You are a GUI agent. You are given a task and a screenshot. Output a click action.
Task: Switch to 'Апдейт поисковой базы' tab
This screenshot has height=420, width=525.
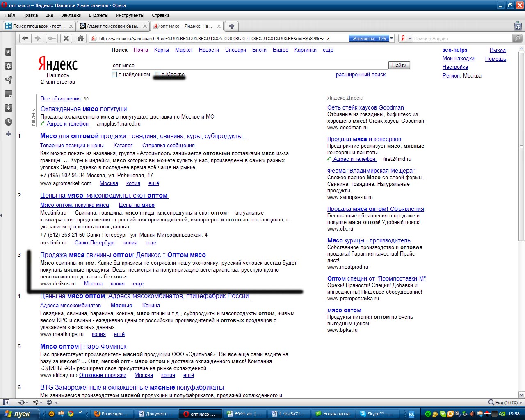pos(113,26)
